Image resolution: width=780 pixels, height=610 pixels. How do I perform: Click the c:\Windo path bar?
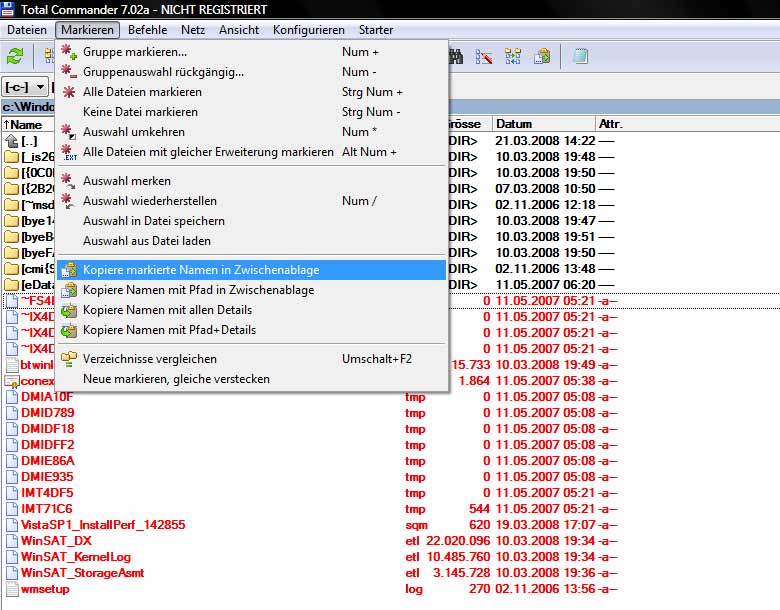28,106
